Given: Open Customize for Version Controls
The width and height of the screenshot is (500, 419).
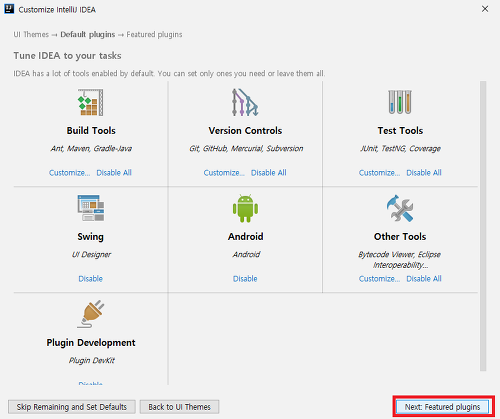Looking at the screenshot, I should (224, 173).
